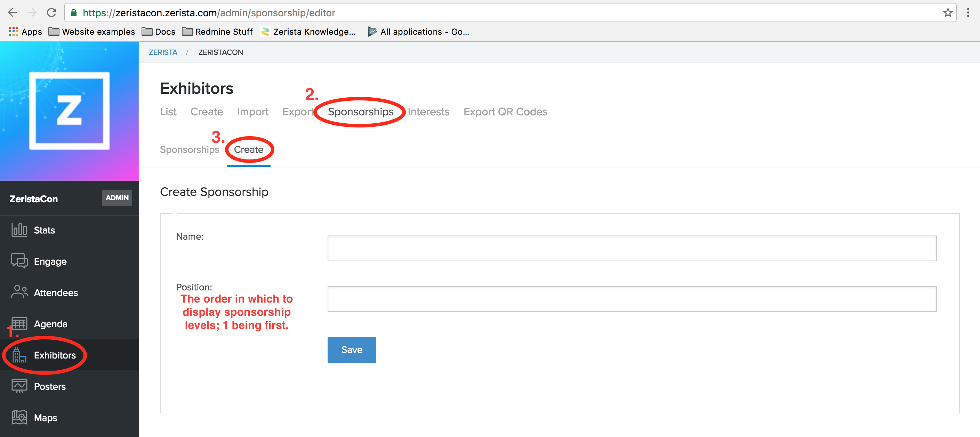Click the ADMIN badge

click(x=117, y=198)
